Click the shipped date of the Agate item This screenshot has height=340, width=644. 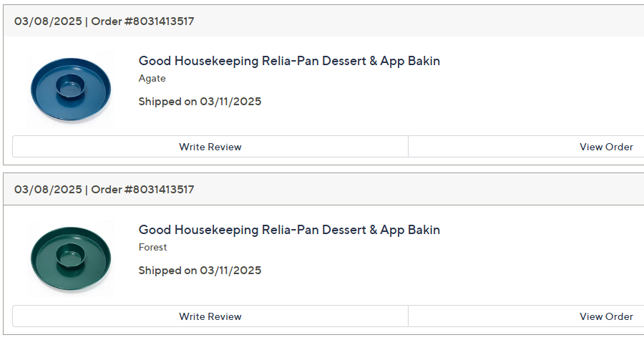[200, 102]
